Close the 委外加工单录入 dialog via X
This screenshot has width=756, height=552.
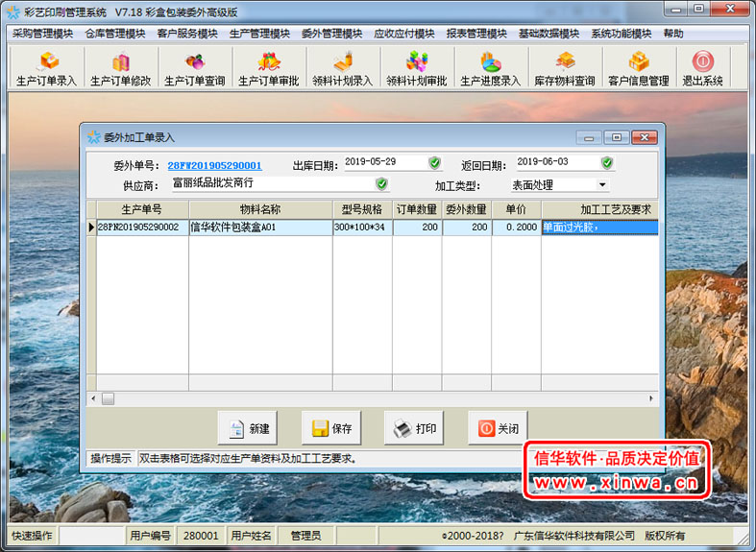(x=645, y=137)
